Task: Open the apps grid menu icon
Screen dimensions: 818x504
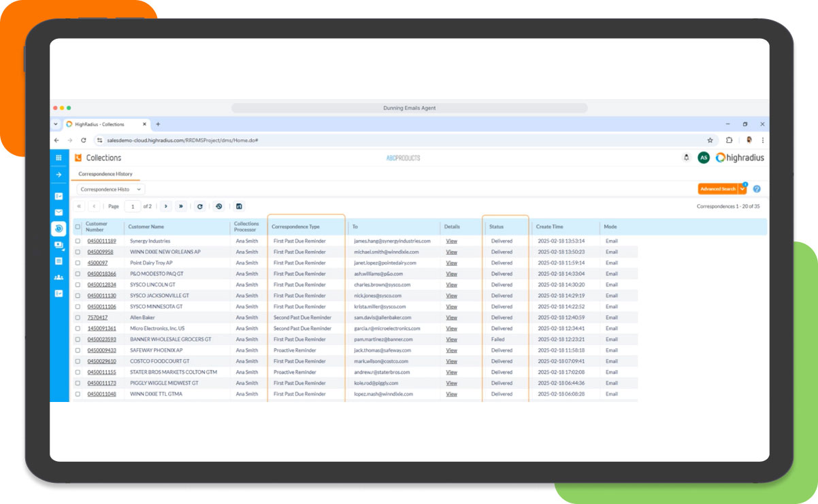Action: 59,158
